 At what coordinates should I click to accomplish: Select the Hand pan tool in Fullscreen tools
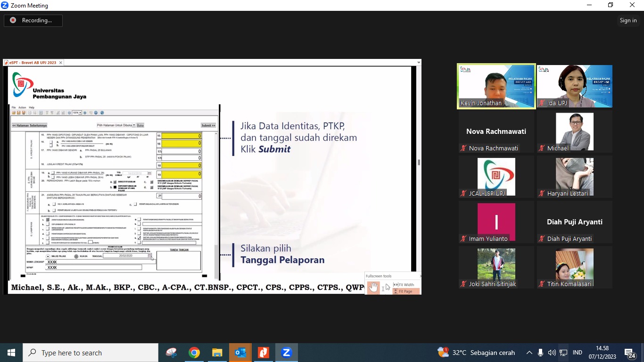tap(373, 288)
